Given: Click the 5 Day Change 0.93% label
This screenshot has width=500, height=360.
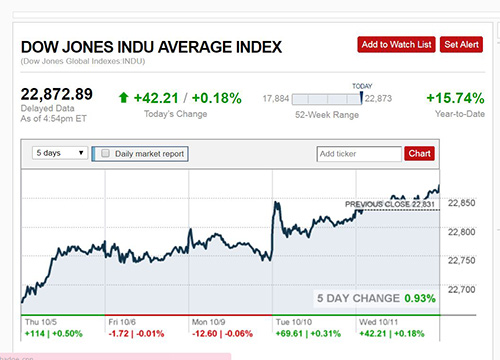Looking at the screenshot, I should [376, 298].
